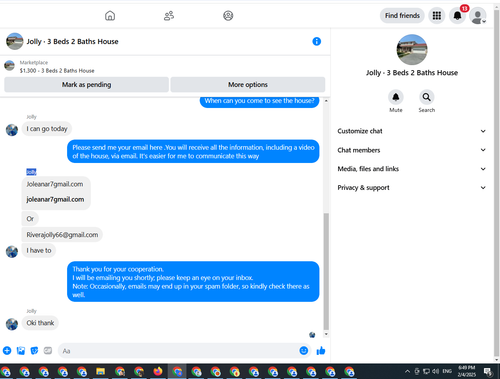This screenshot has width=500, height=379.
Task: Click Jolly's avatar beside "Oki thank"
Action: tap(12, 324)
